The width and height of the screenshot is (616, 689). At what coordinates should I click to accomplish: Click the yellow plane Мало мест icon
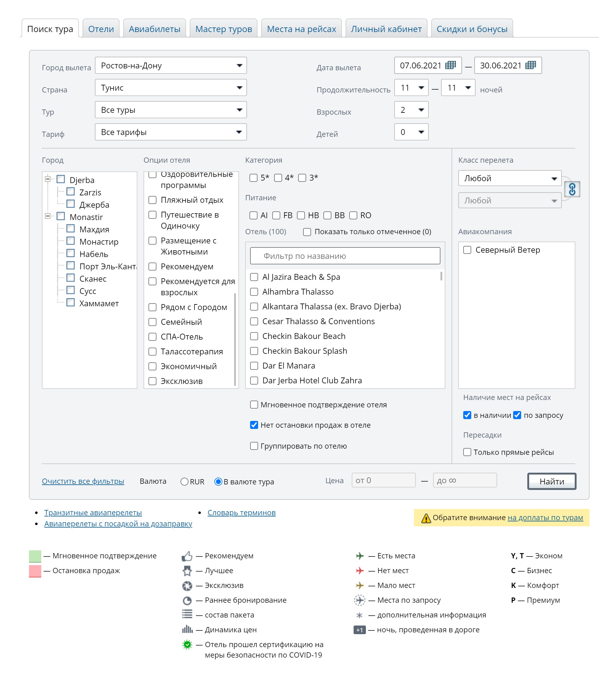click(x=360, y=585)
